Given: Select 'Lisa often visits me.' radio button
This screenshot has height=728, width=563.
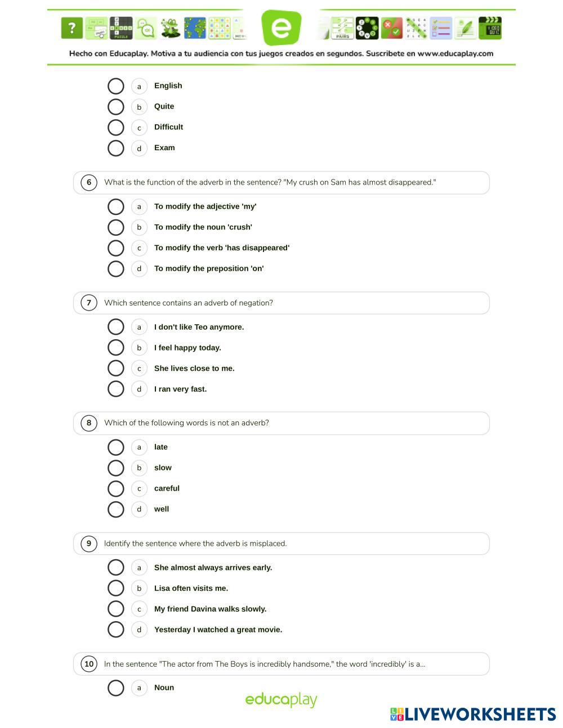Looking at the screenshot, I should tap(115, 588).
